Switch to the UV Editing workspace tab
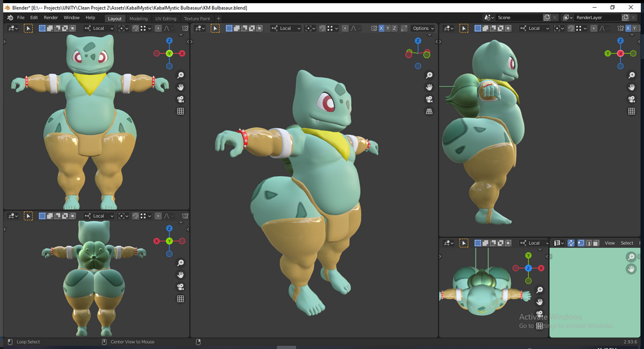This screenshot has height=349, width=644. 166,19
